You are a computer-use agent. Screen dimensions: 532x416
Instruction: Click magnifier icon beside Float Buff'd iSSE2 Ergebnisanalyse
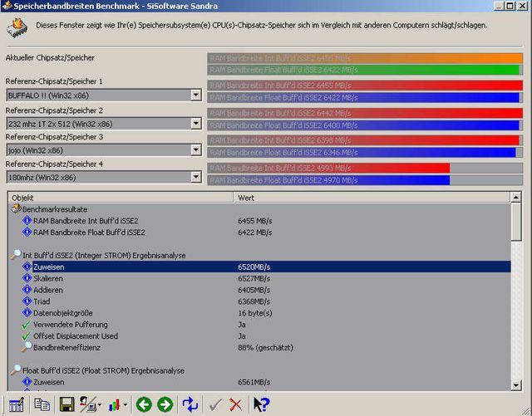click(16, 370)
